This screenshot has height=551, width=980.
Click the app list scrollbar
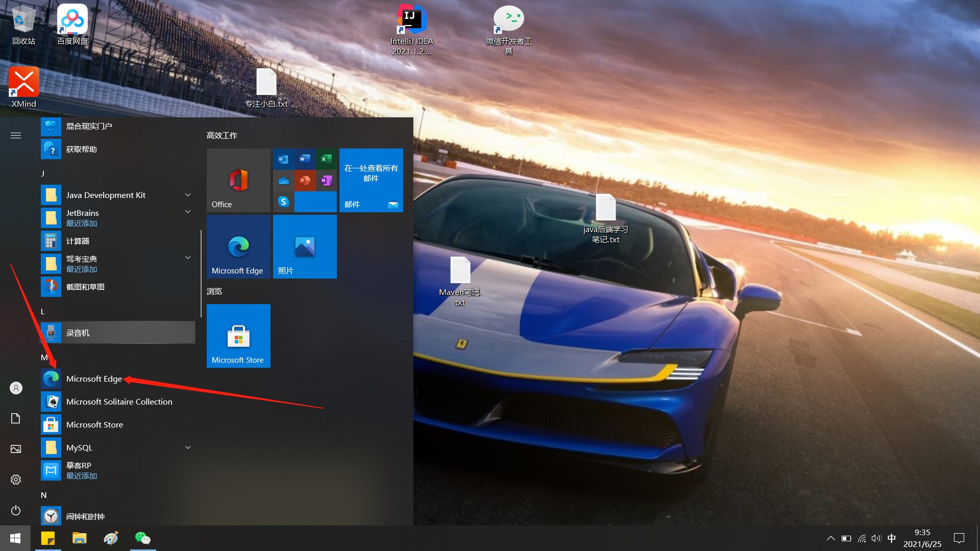[201, 273]
